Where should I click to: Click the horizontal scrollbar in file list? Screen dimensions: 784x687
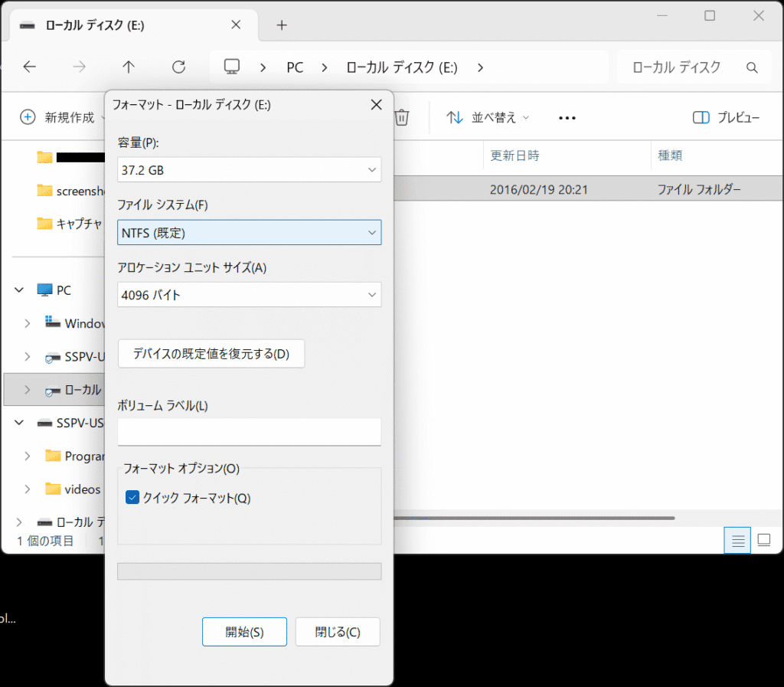tap(534, 518)
